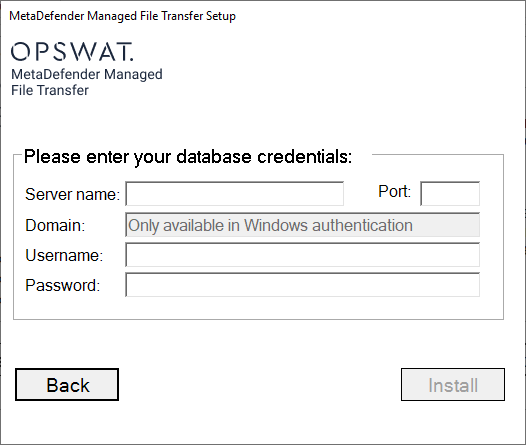
Task: Click the OPSWAT logo
Action: [72, 52]
